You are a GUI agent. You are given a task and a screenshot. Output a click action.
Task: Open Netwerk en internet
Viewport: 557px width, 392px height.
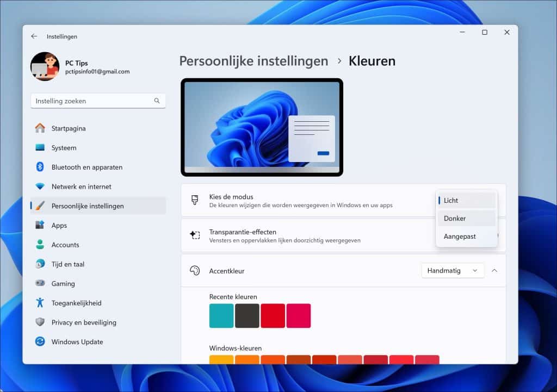point(98,186)
